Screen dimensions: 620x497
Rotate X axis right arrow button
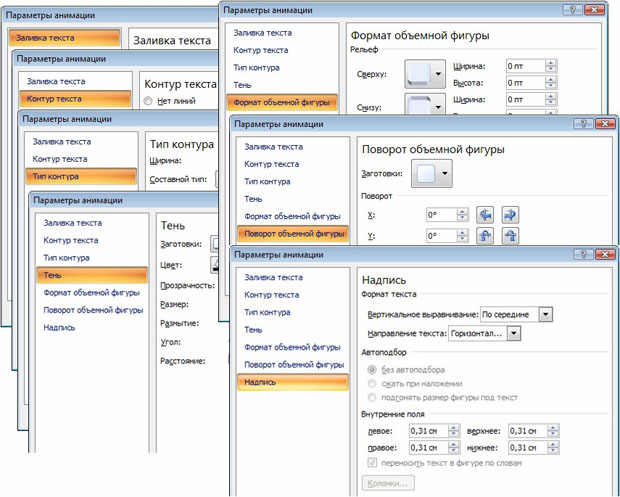pos(510,215)
